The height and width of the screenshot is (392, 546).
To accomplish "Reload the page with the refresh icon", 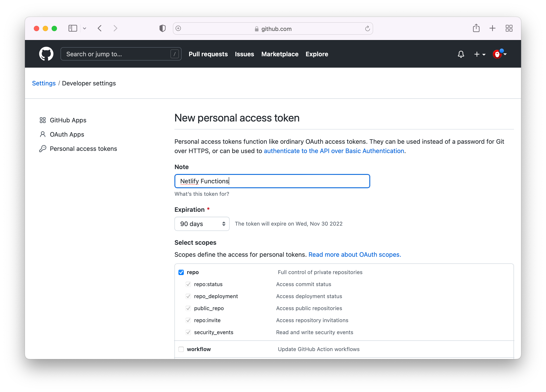I will (x=367, y=29).
